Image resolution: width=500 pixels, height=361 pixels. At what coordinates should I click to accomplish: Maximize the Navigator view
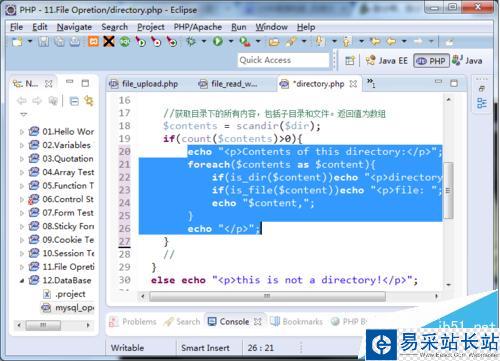pyautogui.click(x=85, y=83)
